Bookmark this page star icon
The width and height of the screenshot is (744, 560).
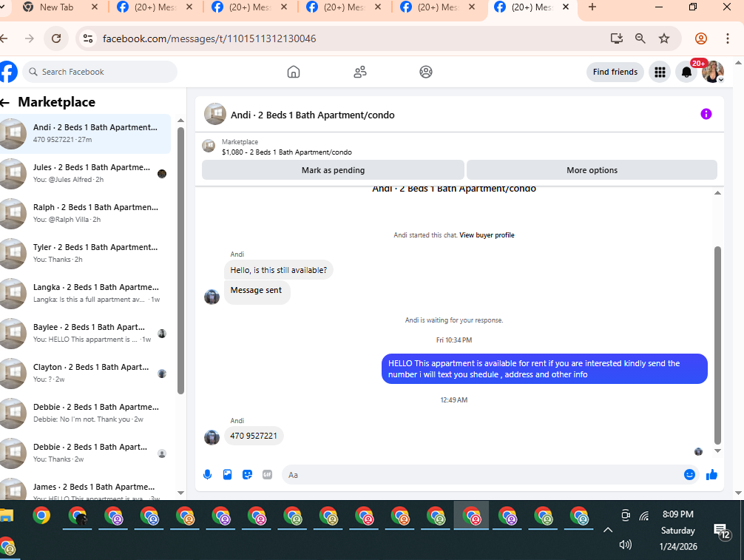[664, 38]
